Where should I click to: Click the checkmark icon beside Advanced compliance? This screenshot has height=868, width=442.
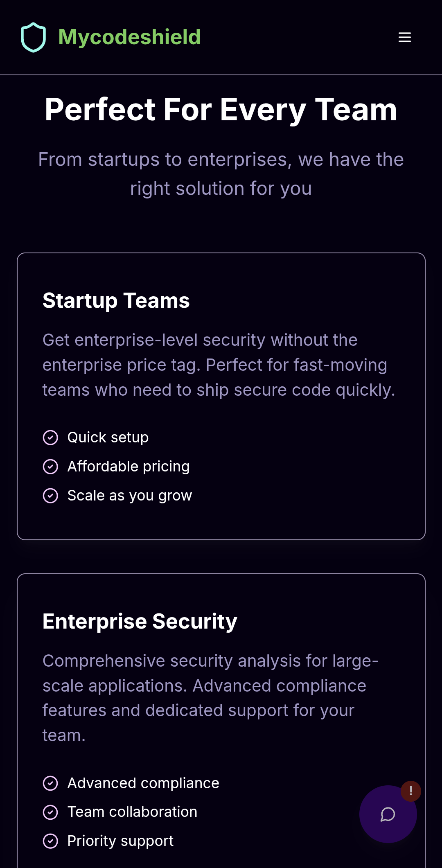coord(50,783)
